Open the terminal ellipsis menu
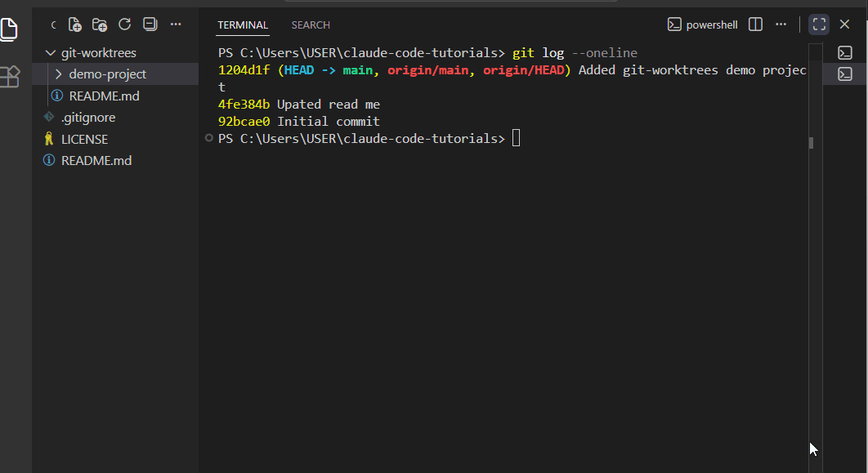This screenshot has height=473, width=868. pyautogui.click(x=781, y=24)
